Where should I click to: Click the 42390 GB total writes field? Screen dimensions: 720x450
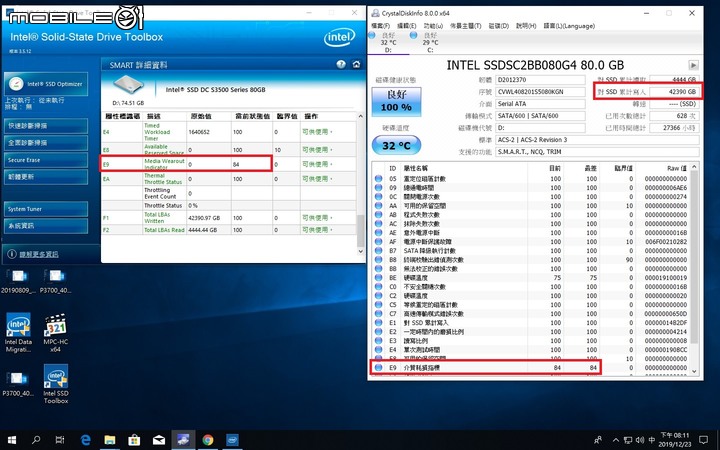[x=674, y=92]
